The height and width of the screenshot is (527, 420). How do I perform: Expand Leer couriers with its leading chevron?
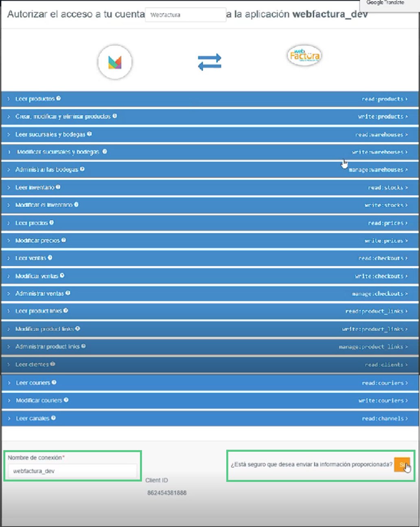[9, 383]
